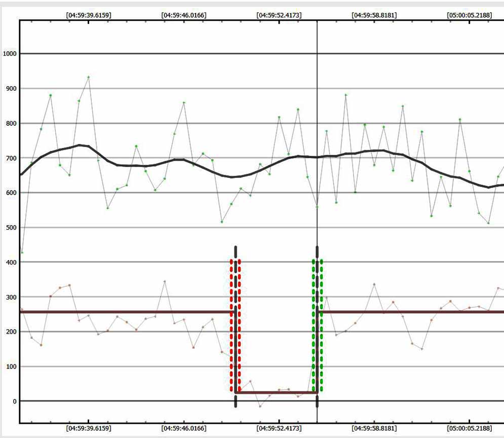The width and height of the screenshot is (504, 438).
Task: Click the brown step line right of green marker
Action: (x=411, y=312)
